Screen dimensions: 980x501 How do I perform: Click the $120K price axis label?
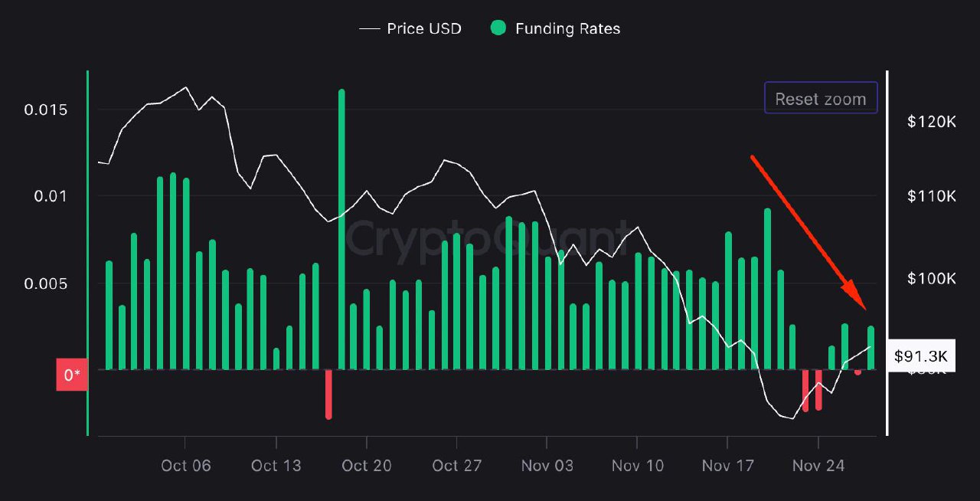click(931, 121)
